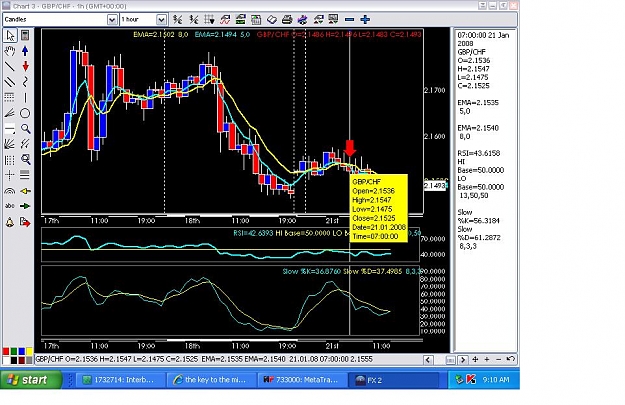This screenshot has width=625, height=405.
Task: Place a green right arrow marker
Action: (x=25, y=206)
